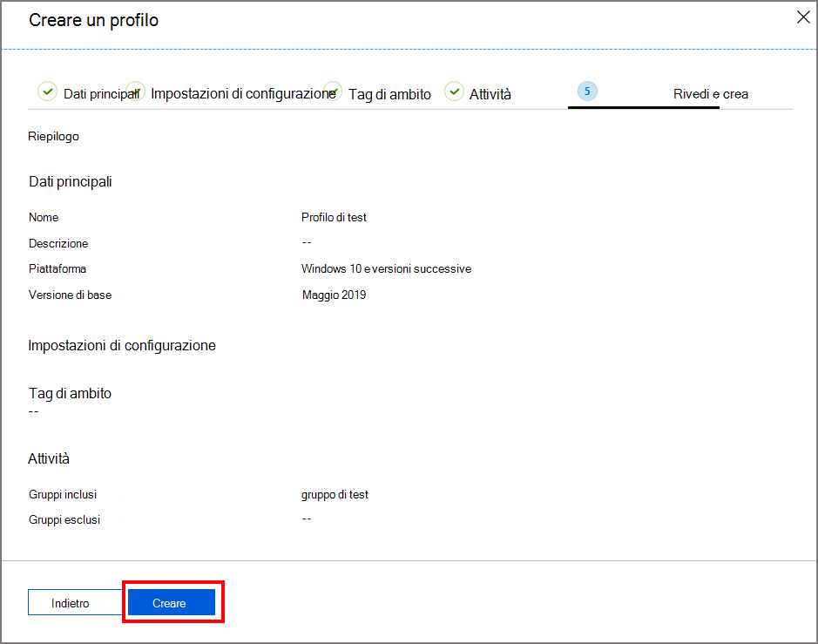Click the Riepilogo heading text
818x644 pixels.
pyautogui.click(x=54, y=136)
